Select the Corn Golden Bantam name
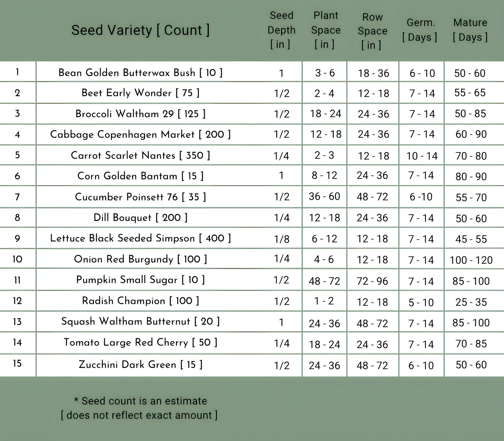 pos(140,176)
